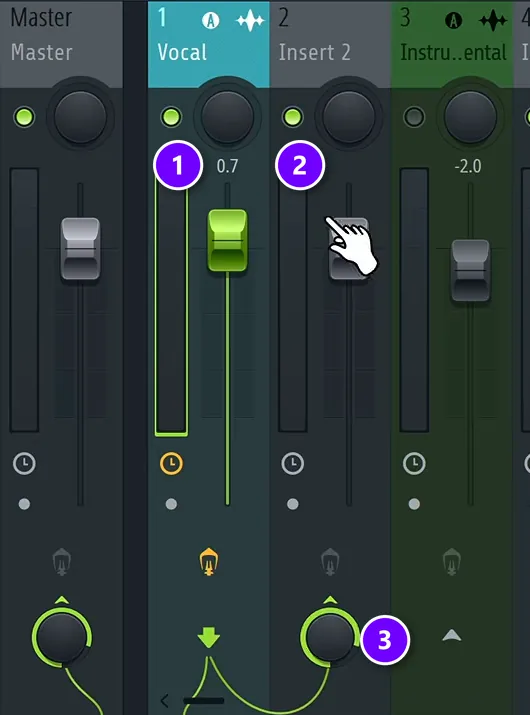The width and height of the screenshot is (530, 715).
Task: Open the orange latency clock on Vocal track
Action: tap(171, 464)
